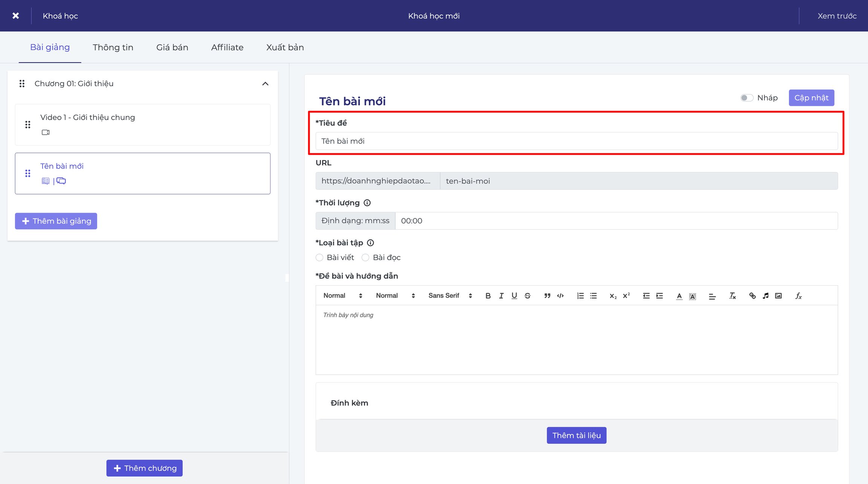
Task: Open the Giá bán tab
Action: [x=172, y=47]
